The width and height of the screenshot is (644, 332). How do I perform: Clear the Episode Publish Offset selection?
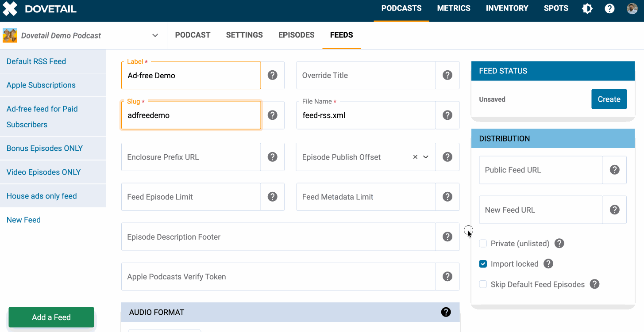pos(415,157)
